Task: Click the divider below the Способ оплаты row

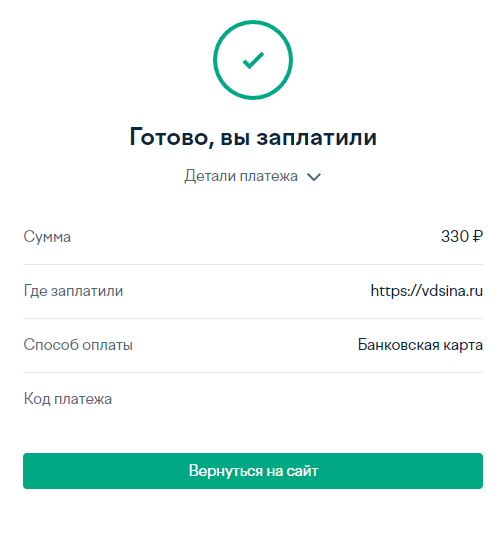Action: point(253,372)
